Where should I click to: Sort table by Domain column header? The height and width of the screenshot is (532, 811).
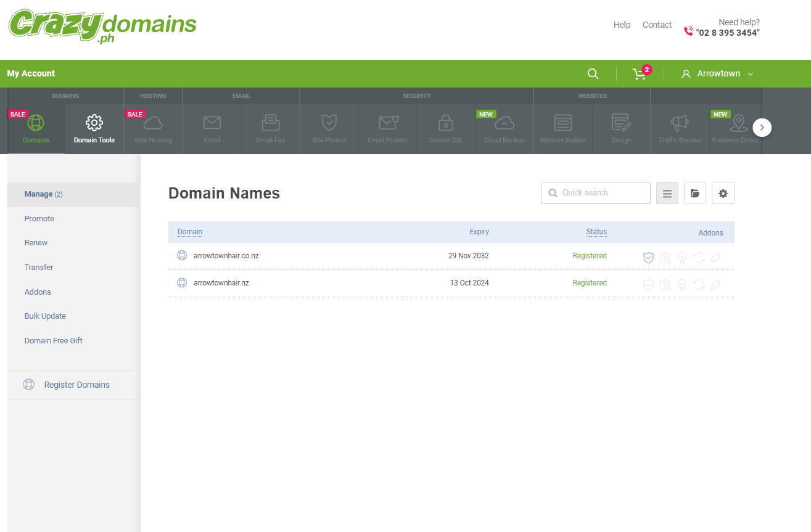(190, 232)
